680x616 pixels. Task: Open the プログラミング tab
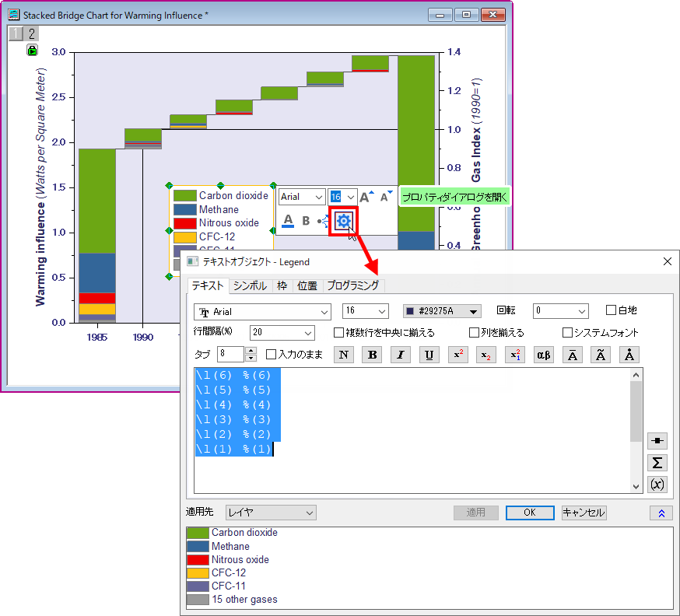coord(352,285)
